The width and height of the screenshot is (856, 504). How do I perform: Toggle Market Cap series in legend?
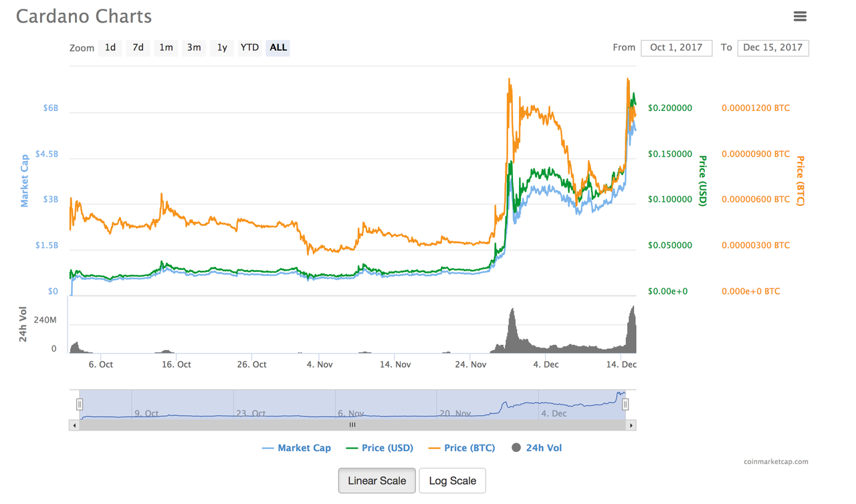tap(297, 448)
